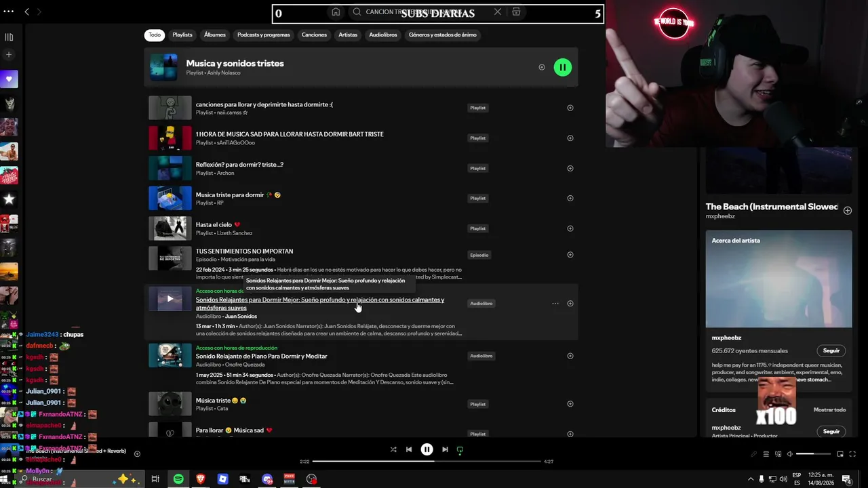This screenshot has width=868, height=488.
Task: Add 'Música triste' by Cata to library
Action: click(570, 404)
